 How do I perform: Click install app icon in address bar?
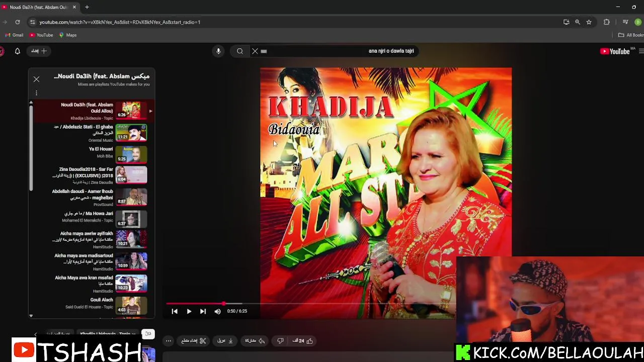pyautogui.click(x=566, y=22)
